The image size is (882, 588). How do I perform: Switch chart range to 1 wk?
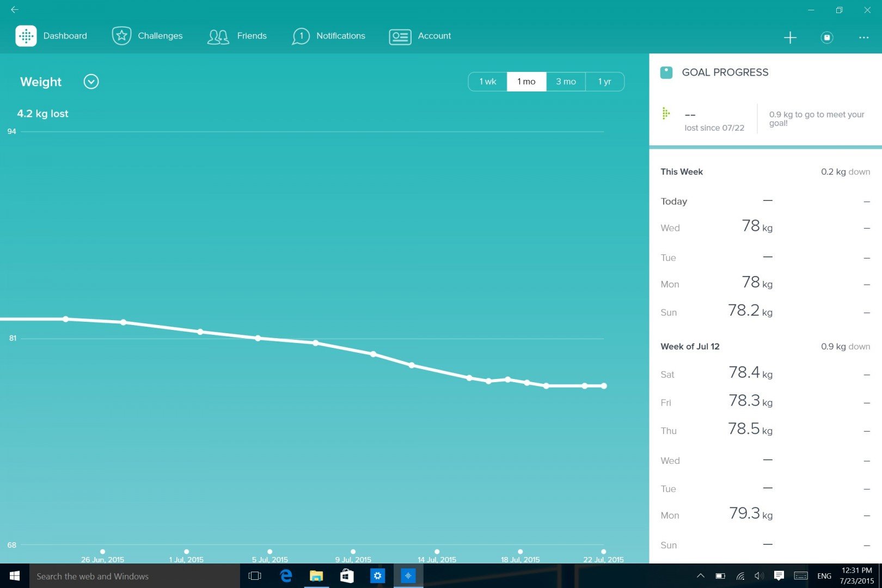487,82
